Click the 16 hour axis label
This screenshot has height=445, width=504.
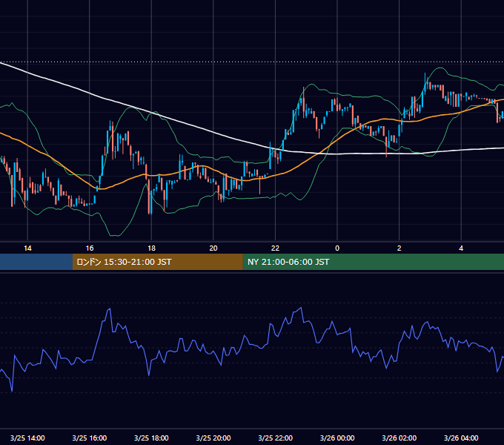(x=90, y=248)
